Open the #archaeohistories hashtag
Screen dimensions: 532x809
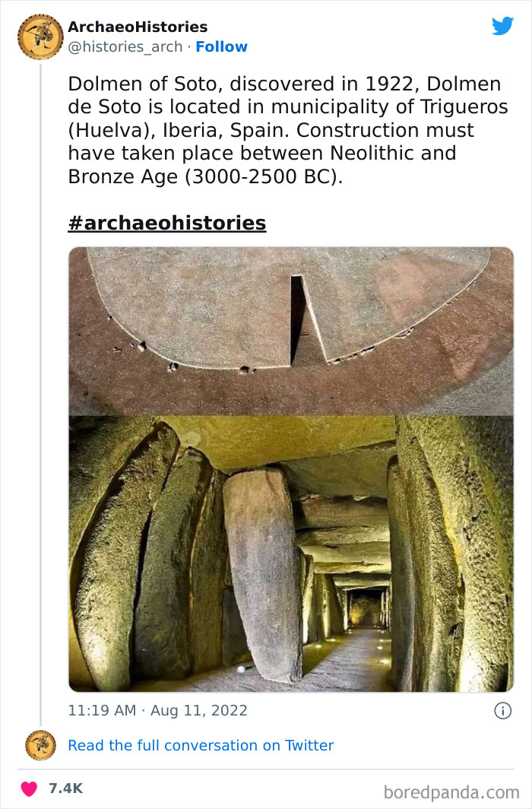click(x=167, y=223)
